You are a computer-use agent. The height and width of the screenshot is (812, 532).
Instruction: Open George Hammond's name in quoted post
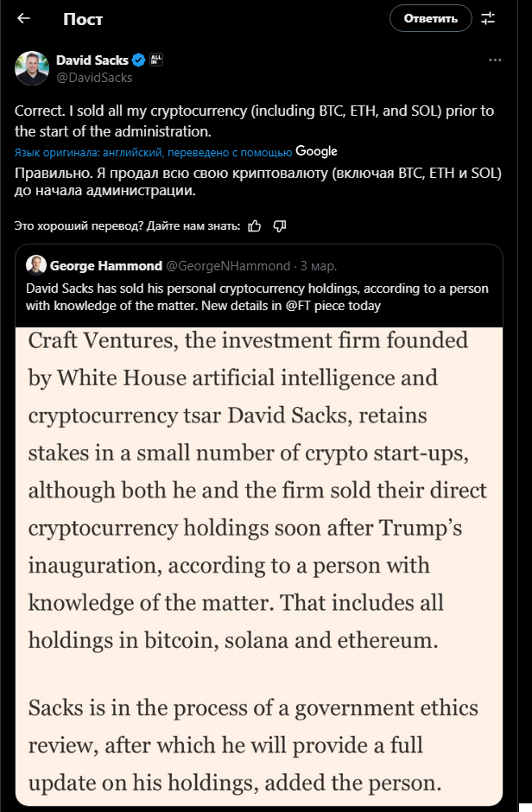105,265
